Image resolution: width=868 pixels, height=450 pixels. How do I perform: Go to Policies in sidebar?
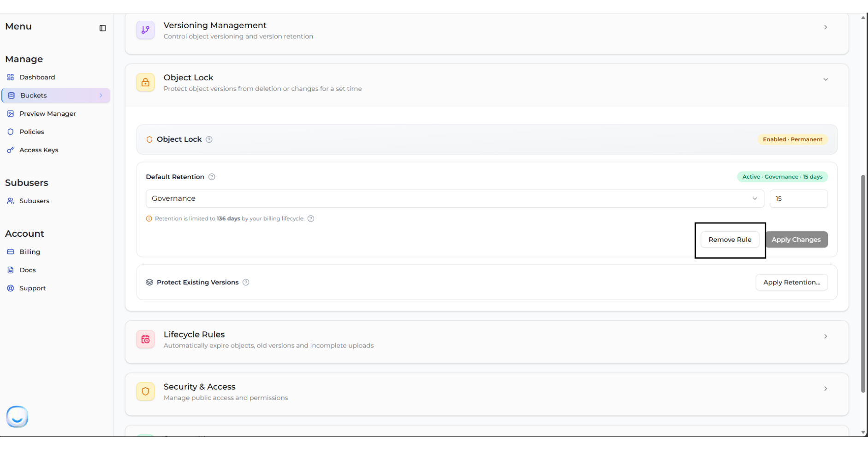[x=31, y=132]
